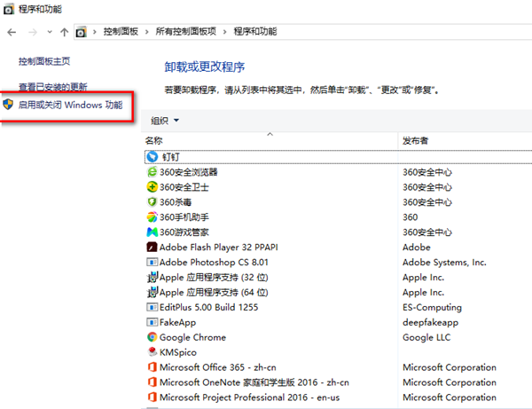Select the 360安全浏览器 icon in list
The width and height of the screenshot is (532, 409).
(x=152, y=172)
